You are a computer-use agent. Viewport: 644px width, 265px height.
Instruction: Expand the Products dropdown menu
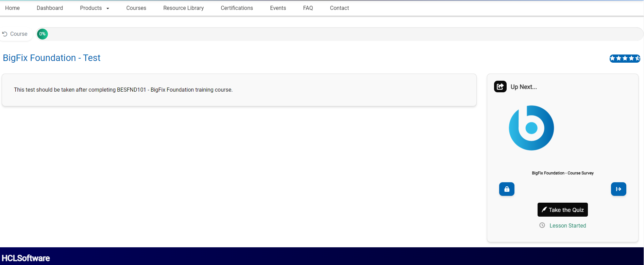coord(95,8)
